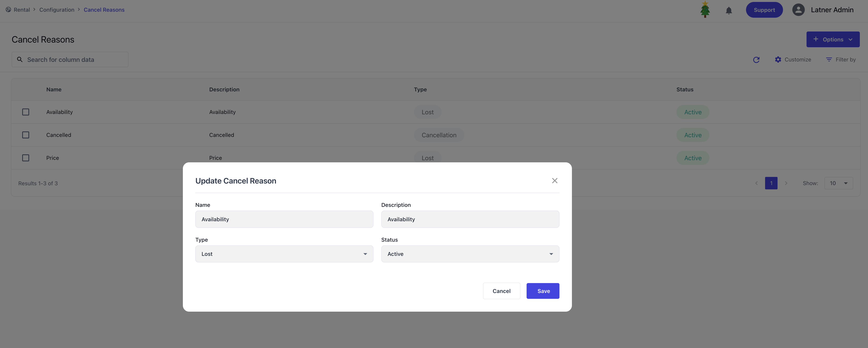This screenshot has height=348, width=868.
Task: Click the Christmas tree icon
Action: [705, 10]
